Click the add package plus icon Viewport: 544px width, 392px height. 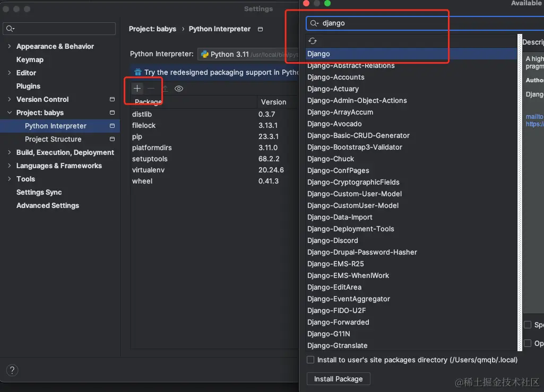click(137, 89)
